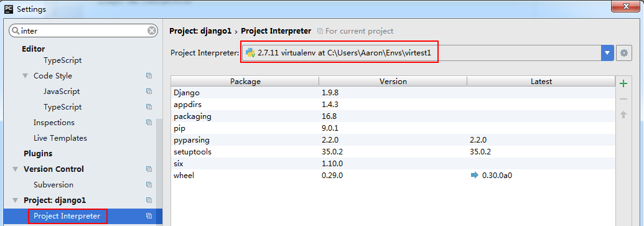Viewport: 644px width, 226px height.
Task: Select the Django package row
Action: click(x=393, y=92)
